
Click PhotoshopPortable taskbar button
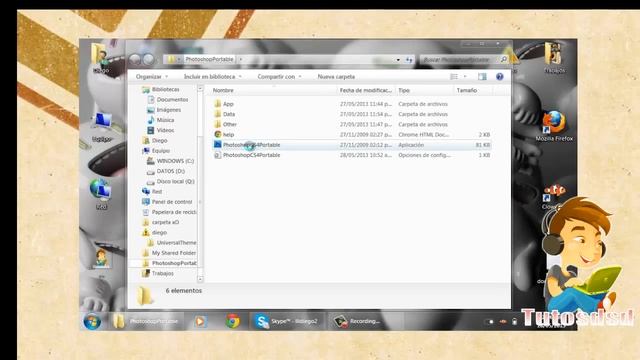point(147,322)
